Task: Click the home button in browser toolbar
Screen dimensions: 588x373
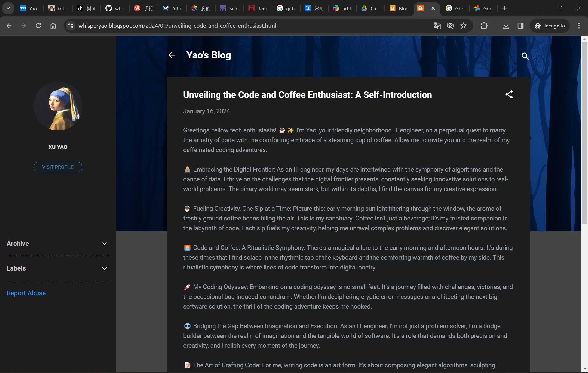Action: coord(53,26)
